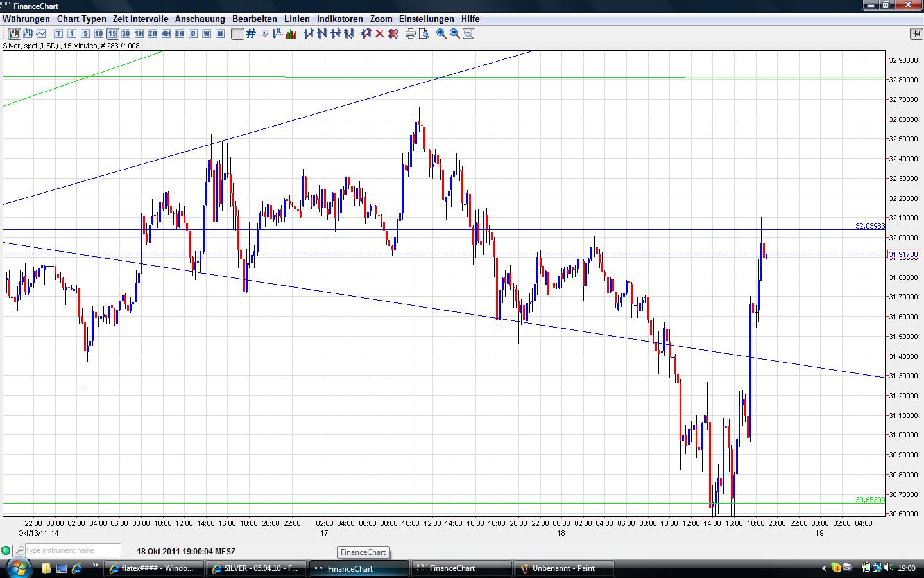Open the Chart Typen menu

(81, 19)
